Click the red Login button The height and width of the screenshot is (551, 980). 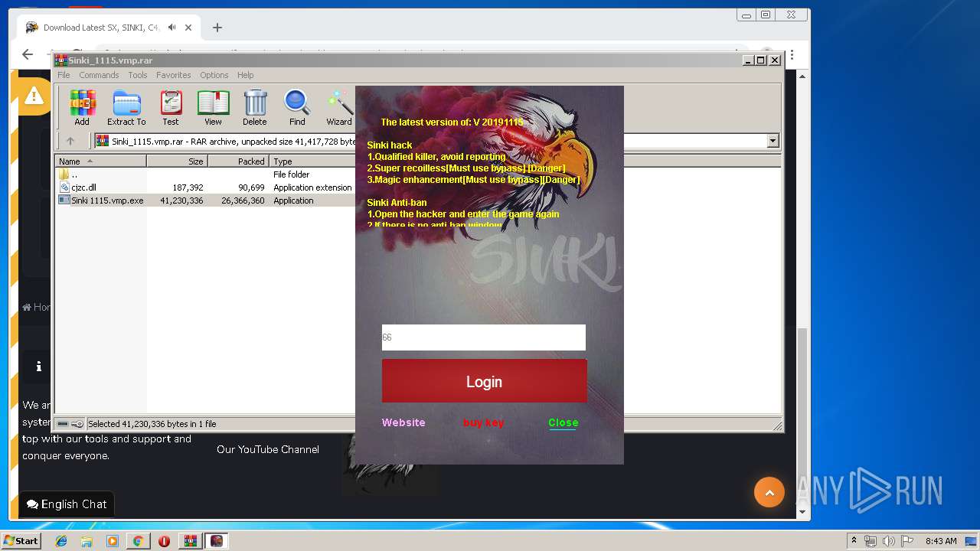coord(485,381)
